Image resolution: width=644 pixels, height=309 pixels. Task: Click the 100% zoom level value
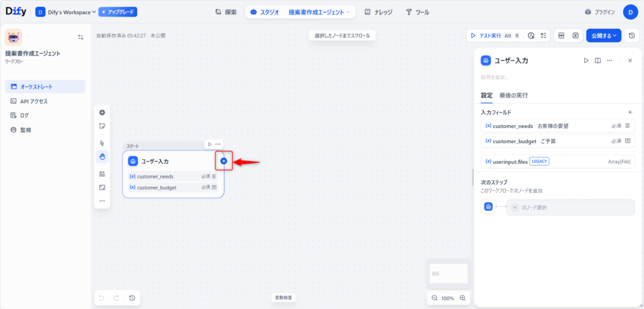[x=448, y=298]
